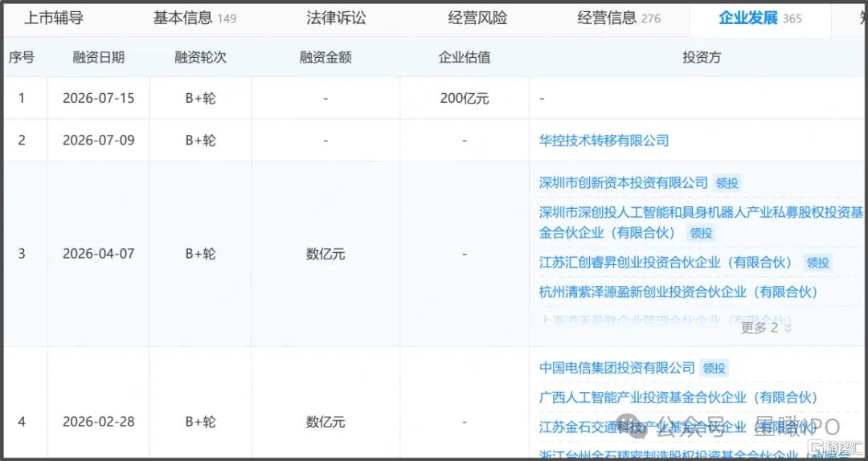This screenshot has width=868, height=461.
Task: Select date cell 2026-04-07
Action: [x=99, y=254]
